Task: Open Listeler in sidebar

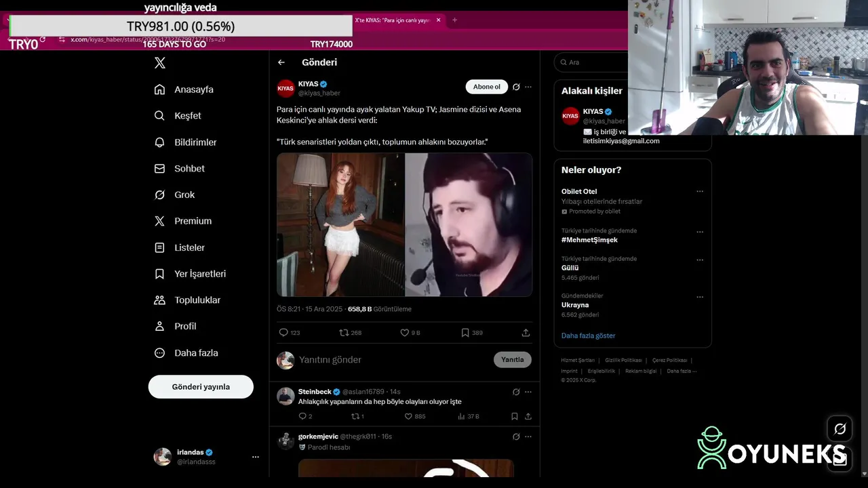Action: (179, 248)
